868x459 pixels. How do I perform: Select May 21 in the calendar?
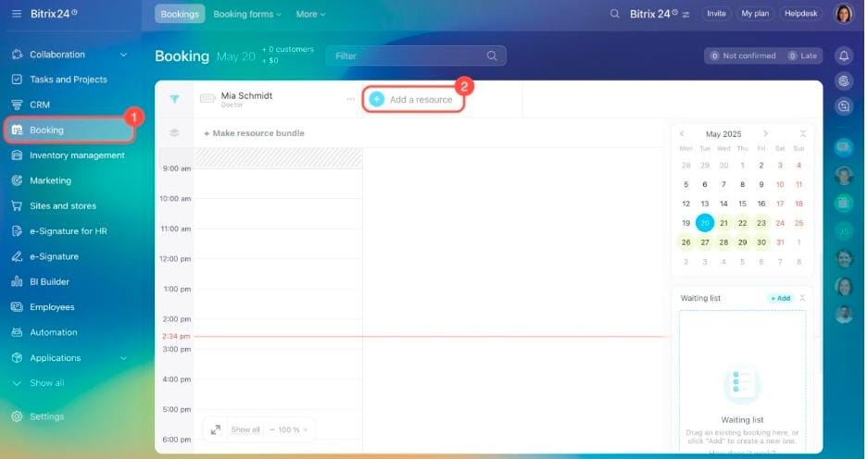pyautogui.click(x=723, y=223)
